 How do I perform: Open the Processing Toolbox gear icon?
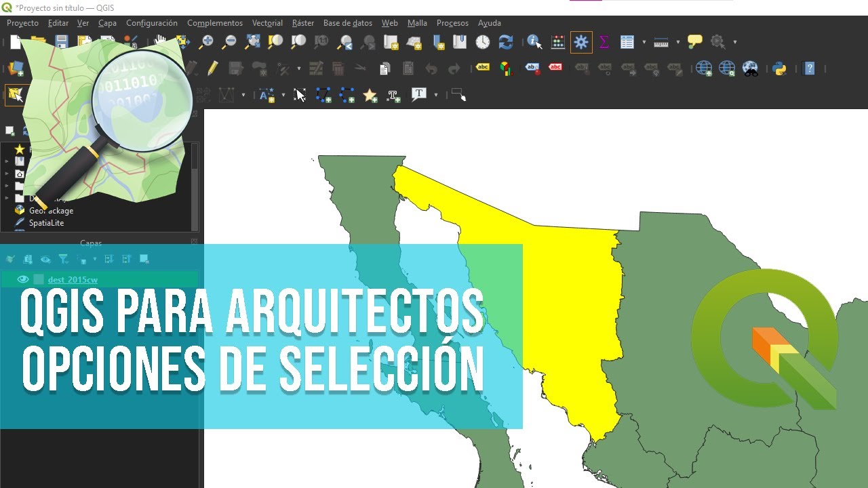pyautogui.click(x=581, y=42)
